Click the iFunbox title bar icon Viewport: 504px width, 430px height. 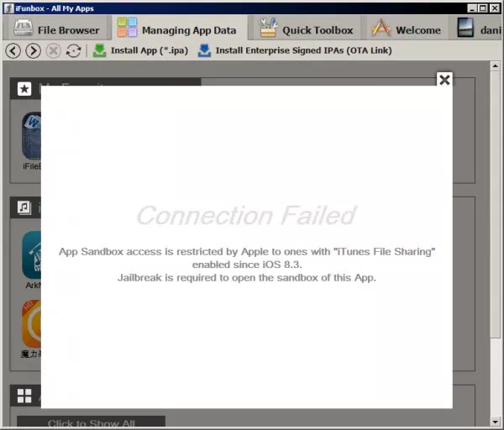pyautogui.click(x=8, y=8)
